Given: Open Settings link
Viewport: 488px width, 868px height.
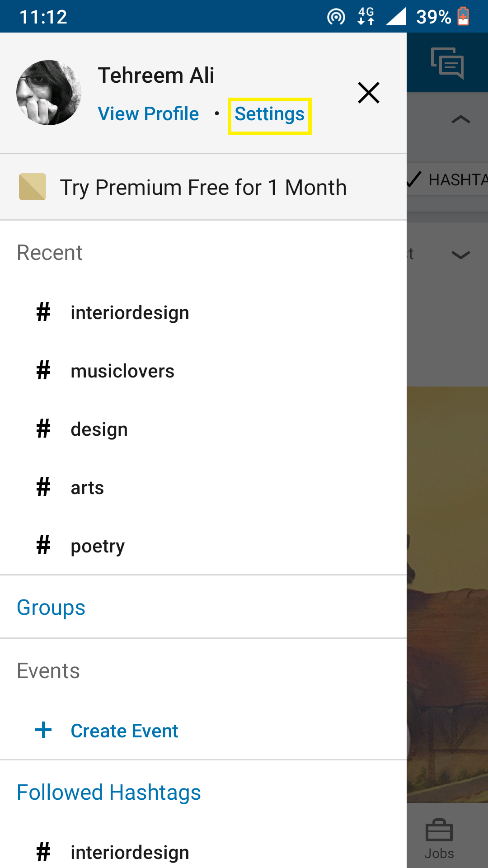Looking at the screenshot, I should click(x=269, y=114).
